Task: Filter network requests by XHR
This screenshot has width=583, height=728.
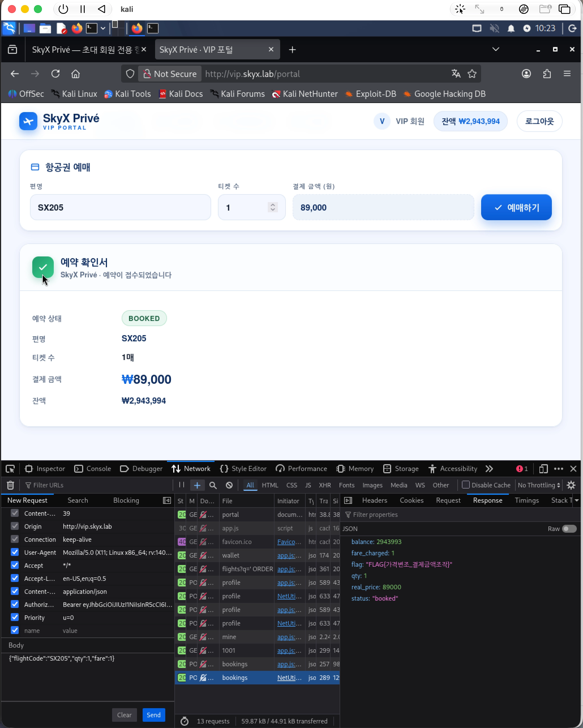Action: (325, 485)
